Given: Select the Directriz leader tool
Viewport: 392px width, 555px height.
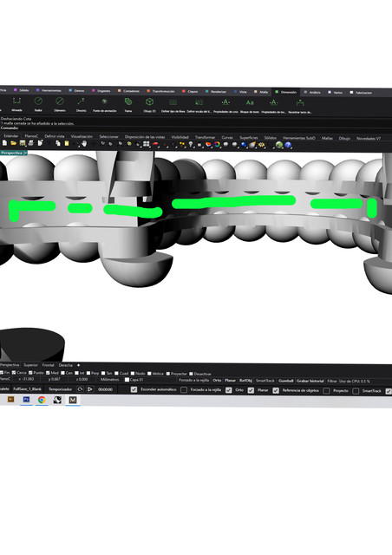Looking at the screenshot, I should (x=82, y=104).
